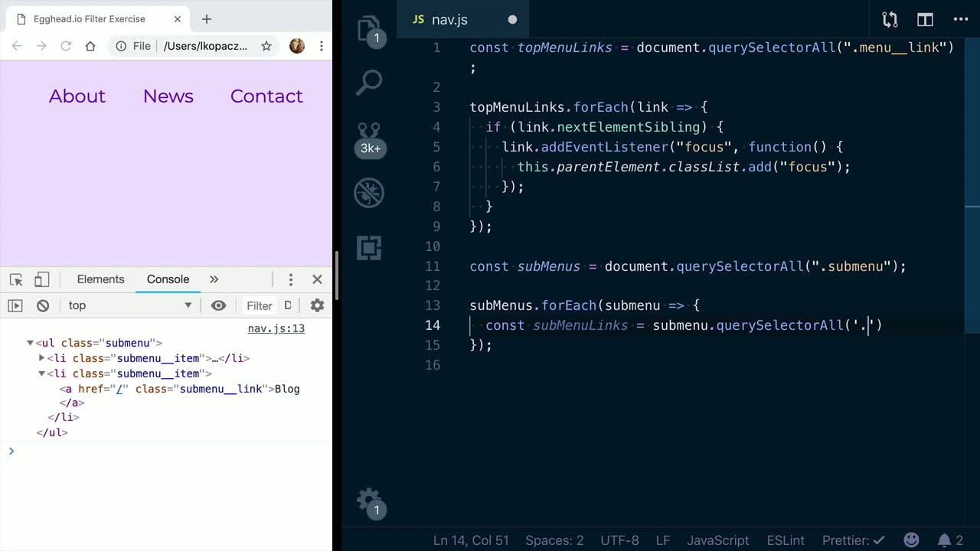Click the About link on the page

pos(77,96)
